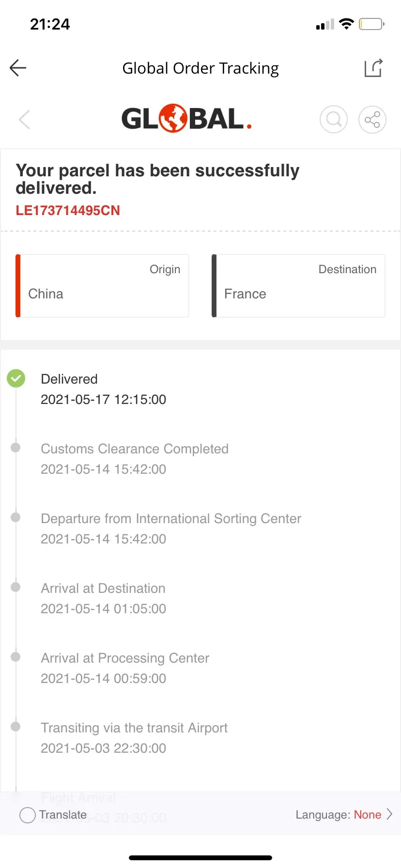Tap the Destination France card
This screenshot has height=868, width=401.
(298, 286)
